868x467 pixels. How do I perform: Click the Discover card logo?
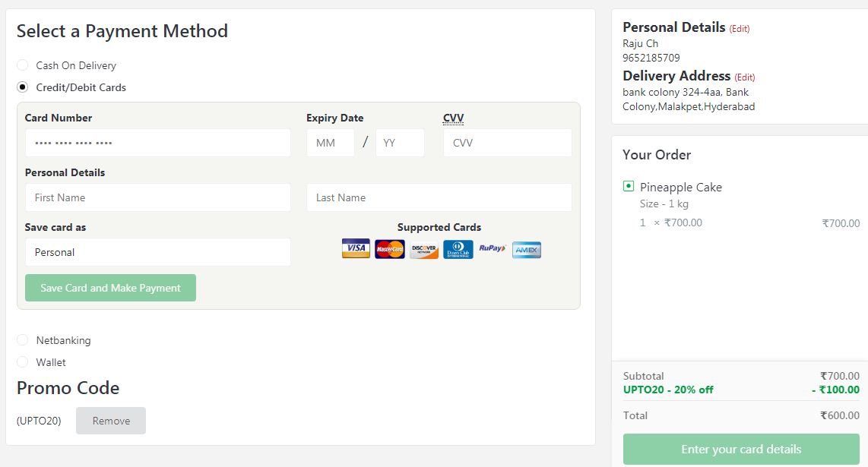coord(424,249)
